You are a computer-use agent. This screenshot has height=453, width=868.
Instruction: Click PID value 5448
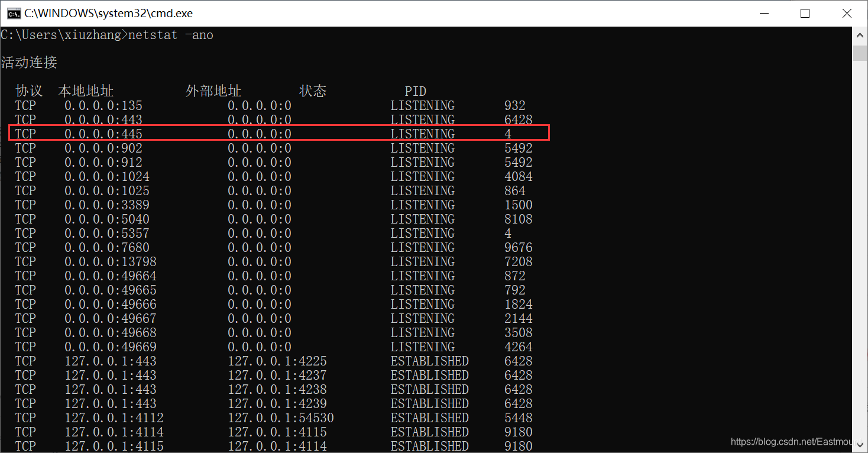click(519, 418)
